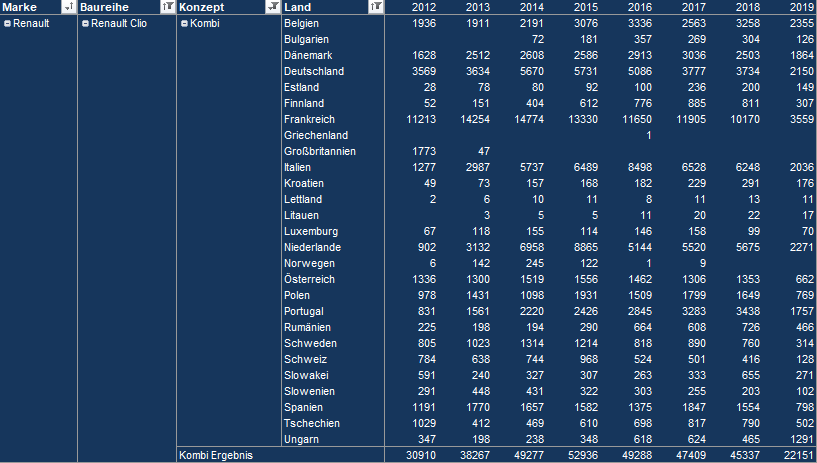The width and height of the screenshot is (817, 463).
Task: Click the Lettland row label
Action: (x=303, y=199)
